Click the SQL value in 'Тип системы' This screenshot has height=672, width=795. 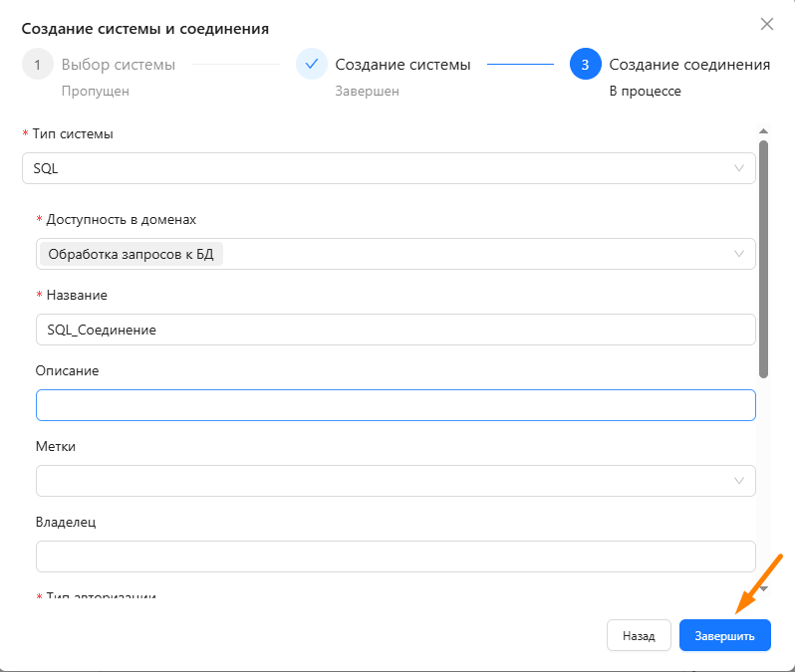coord(47,168)
